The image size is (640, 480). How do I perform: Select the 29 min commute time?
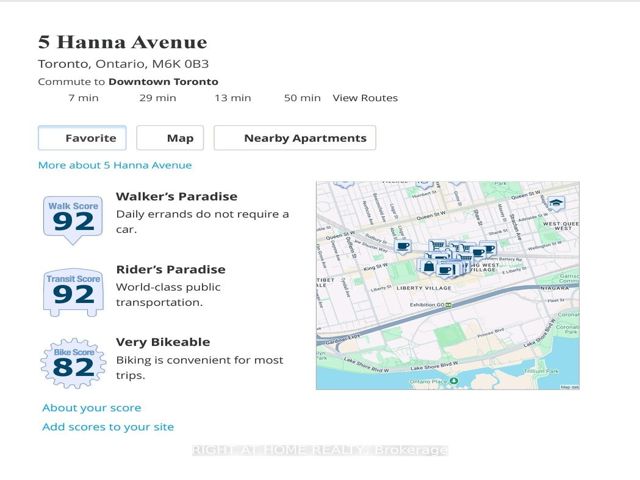[x=158, y=98]
